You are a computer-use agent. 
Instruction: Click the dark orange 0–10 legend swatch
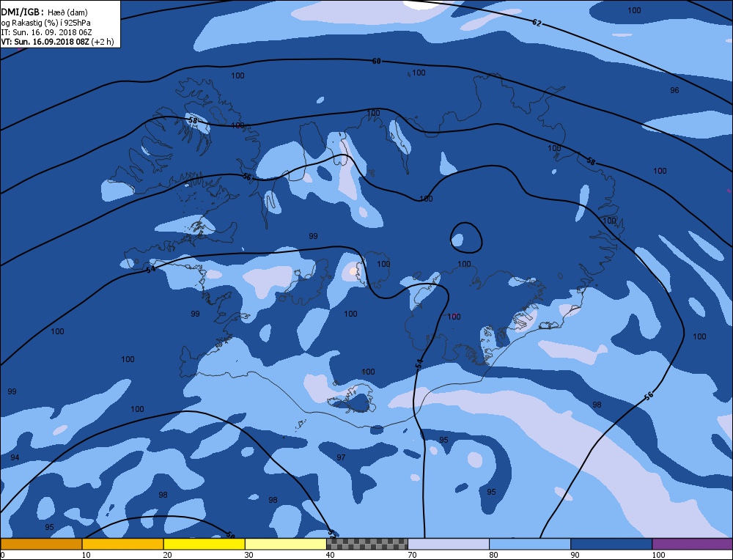click(41, 544)
